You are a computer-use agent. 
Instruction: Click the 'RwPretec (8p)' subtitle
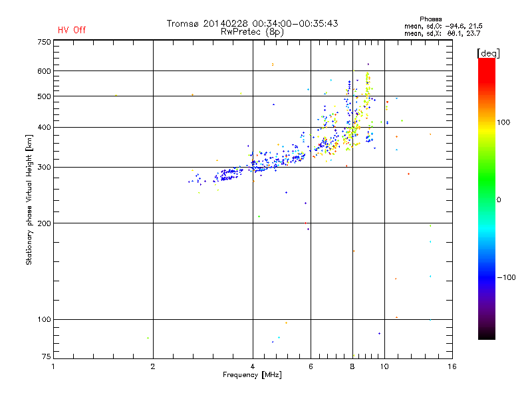[x=252, y=32]
